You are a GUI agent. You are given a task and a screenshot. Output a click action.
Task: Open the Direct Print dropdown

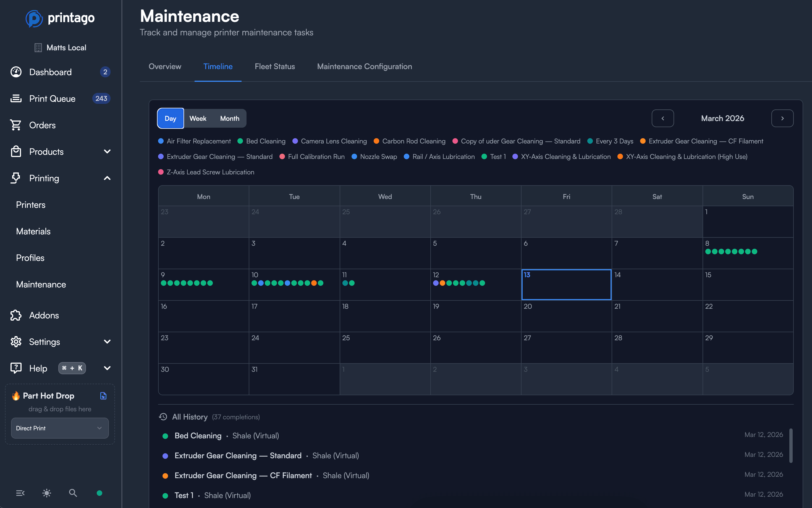[60, 428]
